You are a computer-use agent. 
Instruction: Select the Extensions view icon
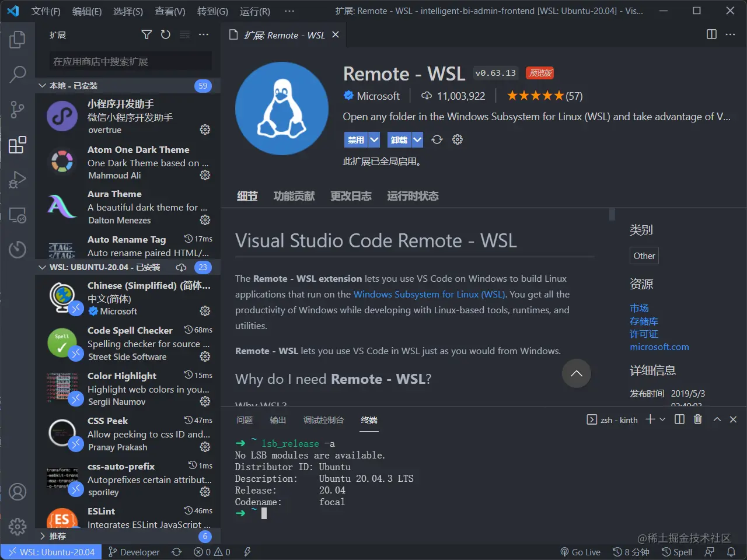pos(18,144)
